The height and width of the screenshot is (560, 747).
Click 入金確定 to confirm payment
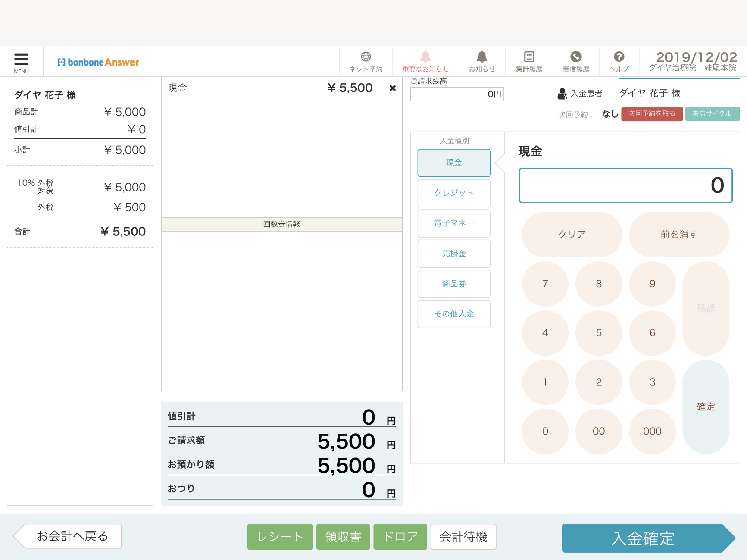[x=648, y=538]
